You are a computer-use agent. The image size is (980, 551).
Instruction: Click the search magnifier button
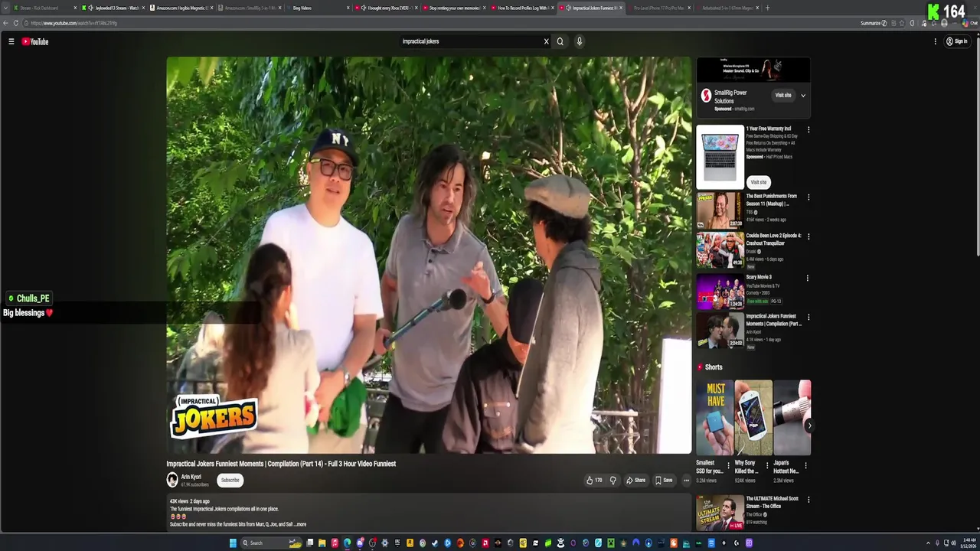pyautogui.click(x=560, y=41)
